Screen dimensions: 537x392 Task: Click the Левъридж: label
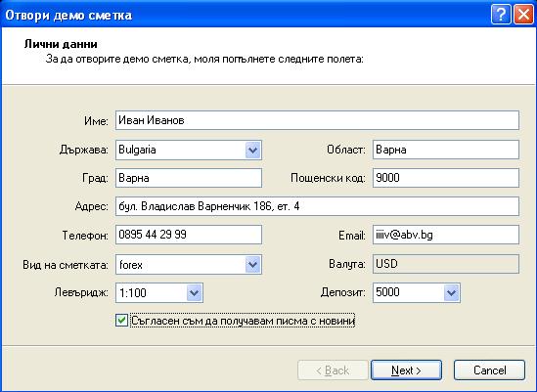(81, 293)
